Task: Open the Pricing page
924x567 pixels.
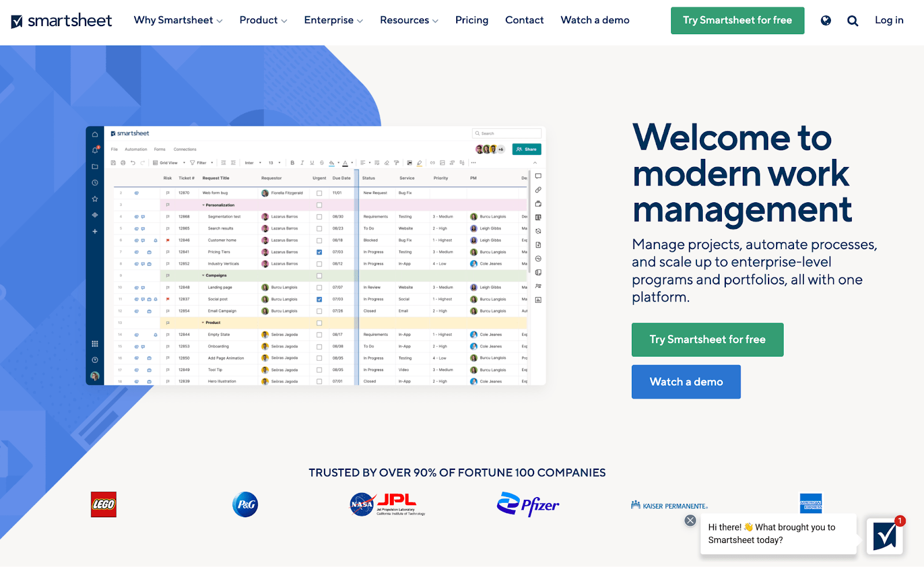Action: tap(472, 20)
